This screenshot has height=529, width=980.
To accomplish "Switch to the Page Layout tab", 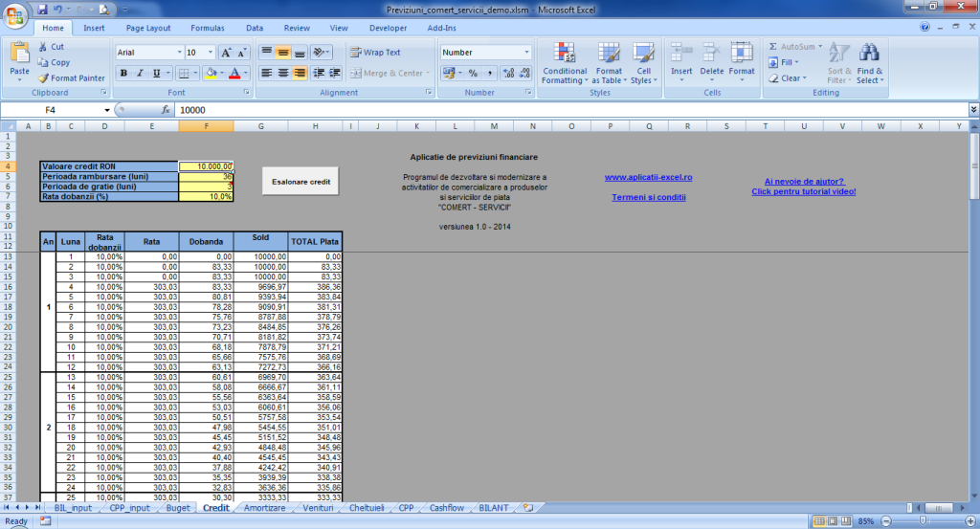I will point(148,28).
